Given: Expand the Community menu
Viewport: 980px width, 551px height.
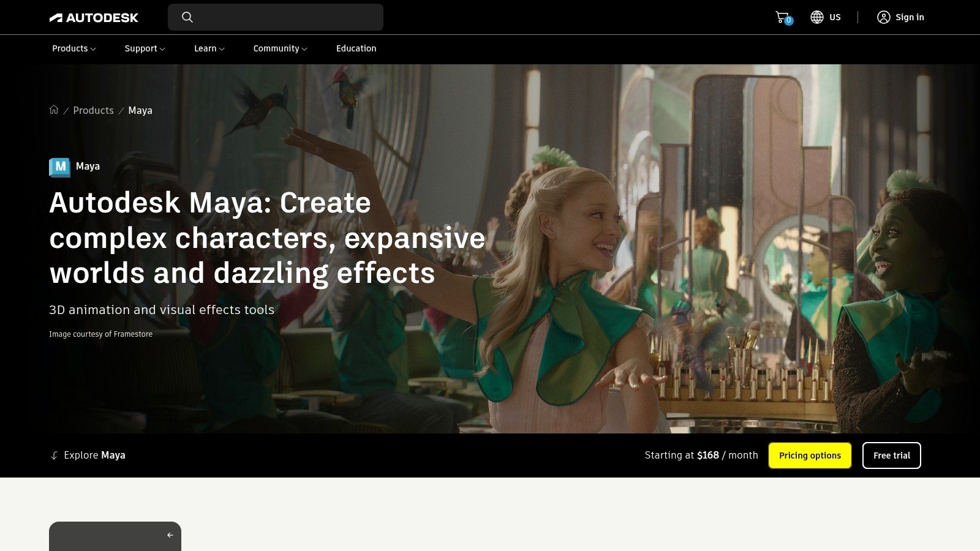Looking at the screenshot, I should pos(280,48).
